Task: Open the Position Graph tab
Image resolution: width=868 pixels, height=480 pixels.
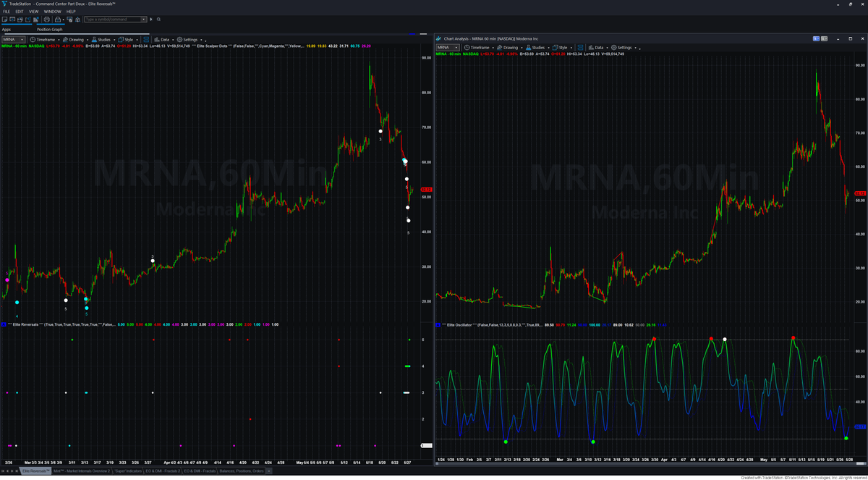Action: [50, 30]
